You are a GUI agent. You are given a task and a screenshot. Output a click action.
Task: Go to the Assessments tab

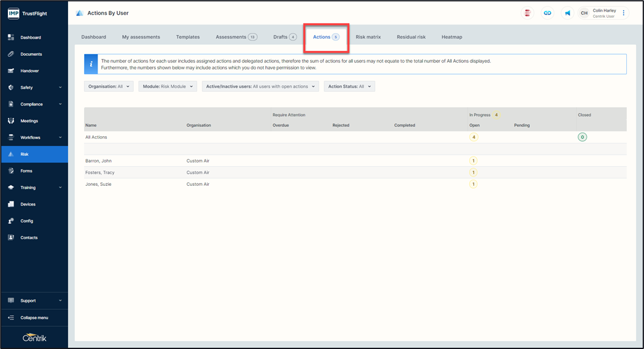(x=236, y=37)
